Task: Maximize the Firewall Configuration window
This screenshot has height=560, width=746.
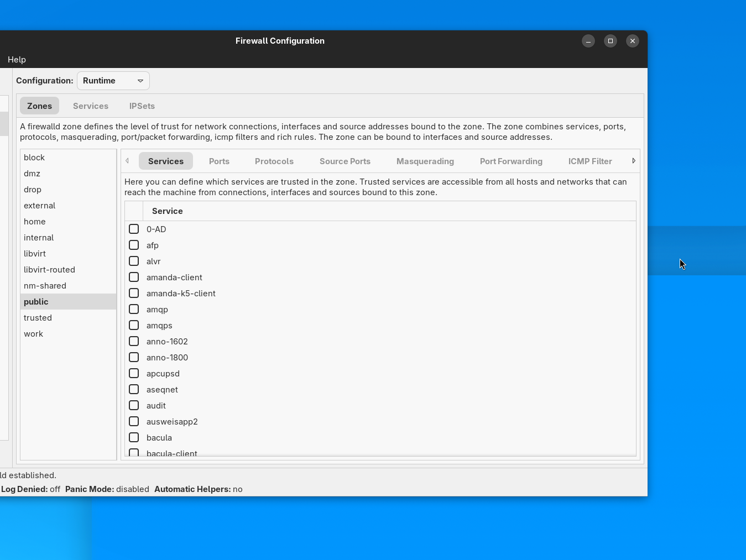Action: point(611,41)
